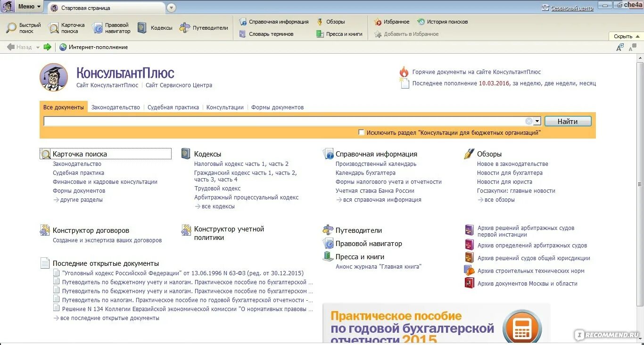This screenshot has width=644, height=345.
Task: Open the Горячие документы flame icon
Action: (404, 72)
